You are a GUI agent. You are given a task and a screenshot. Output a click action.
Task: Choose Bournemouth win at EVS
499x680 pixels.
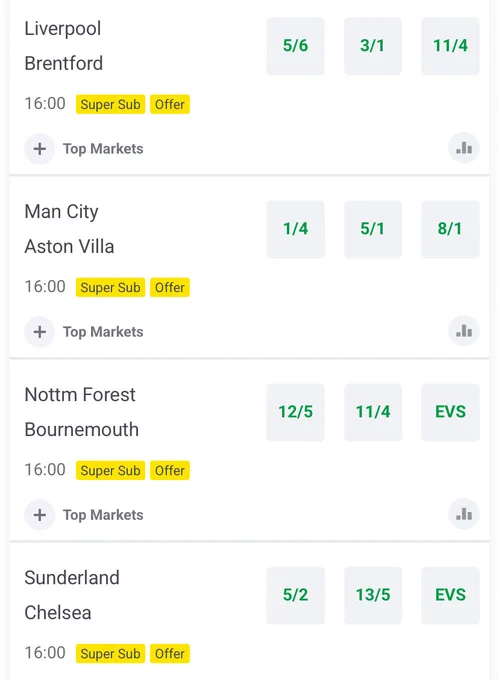pos(450,412)
